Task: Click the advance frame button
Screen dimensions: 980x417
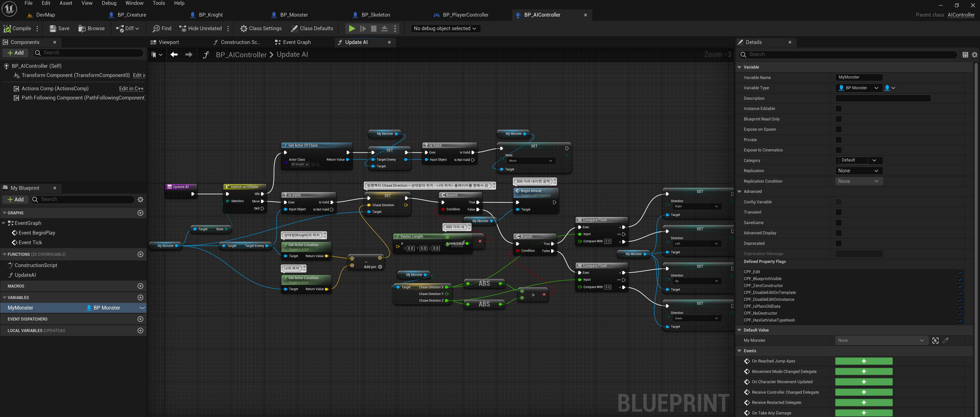Action: pyautogui.click(x=363, y=29)
